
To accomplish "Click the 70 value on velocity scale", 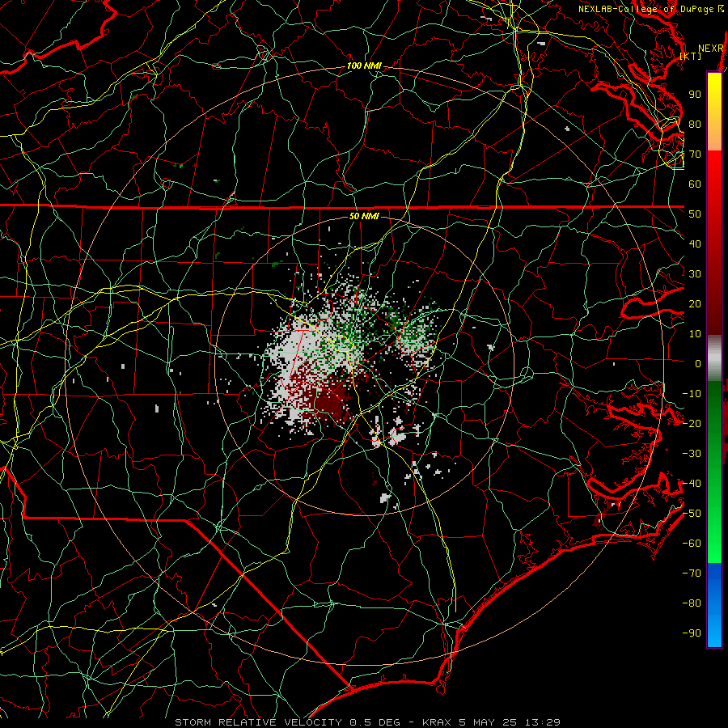I will click(695, 154).
